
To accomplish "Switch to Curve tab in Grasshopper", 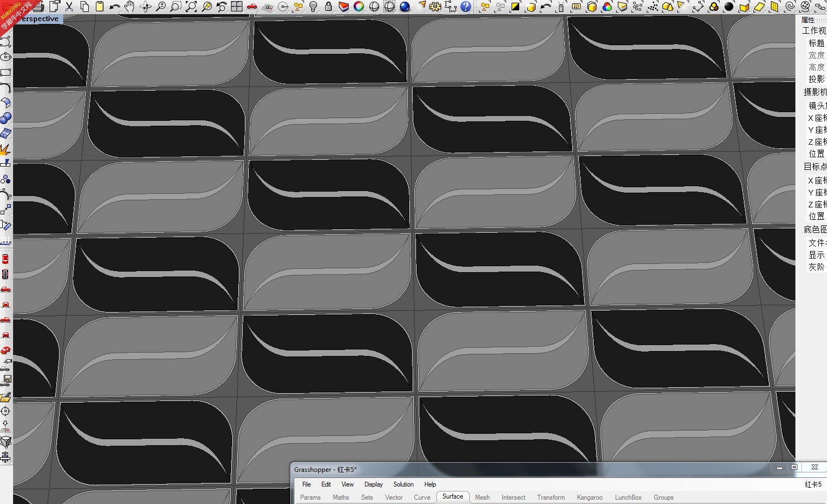I will tap(422, 497).
